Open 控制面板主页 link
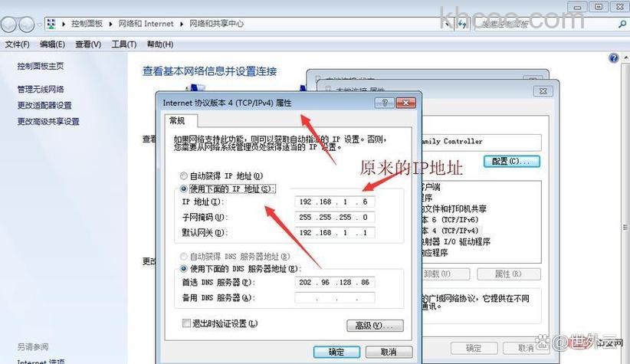Image resolution: width=630 pixels, height=364 pixels. (x=40, y=67)
